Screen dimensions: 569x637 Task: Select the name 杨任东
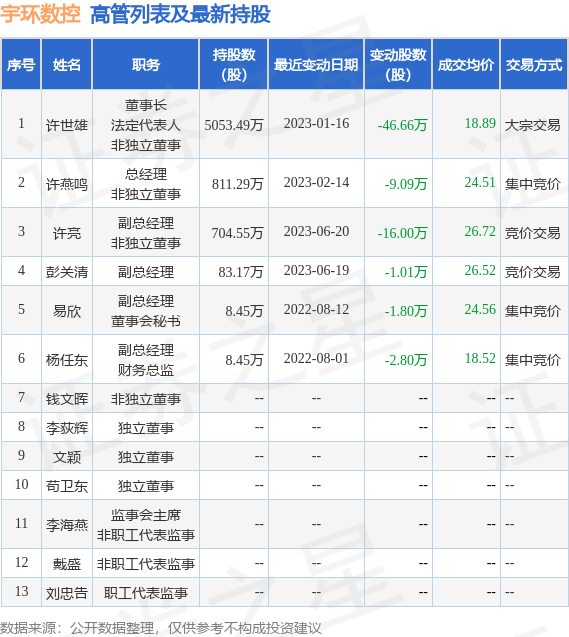[x=67, y=360]
